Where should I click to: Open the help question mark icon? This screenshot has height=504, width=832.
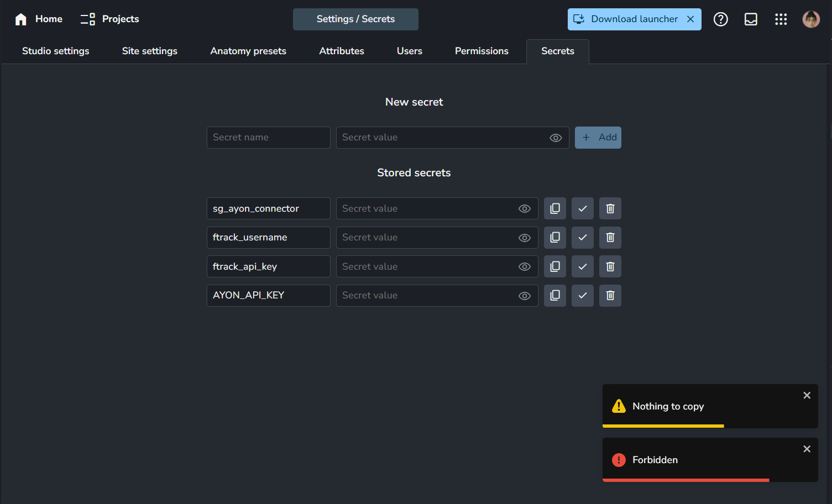720,19
